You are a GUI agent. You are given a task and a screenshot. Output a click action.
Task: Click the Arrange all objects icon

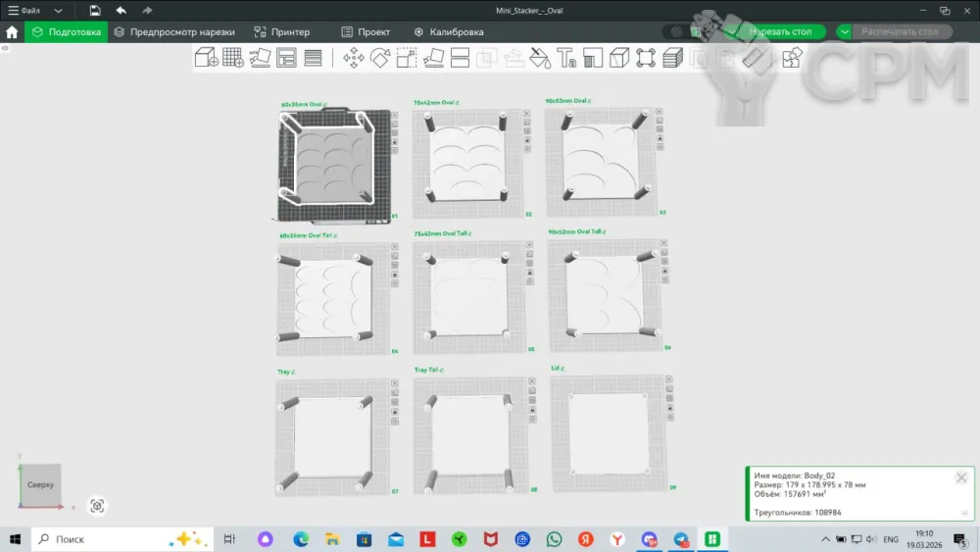click(x=286, y=58)
